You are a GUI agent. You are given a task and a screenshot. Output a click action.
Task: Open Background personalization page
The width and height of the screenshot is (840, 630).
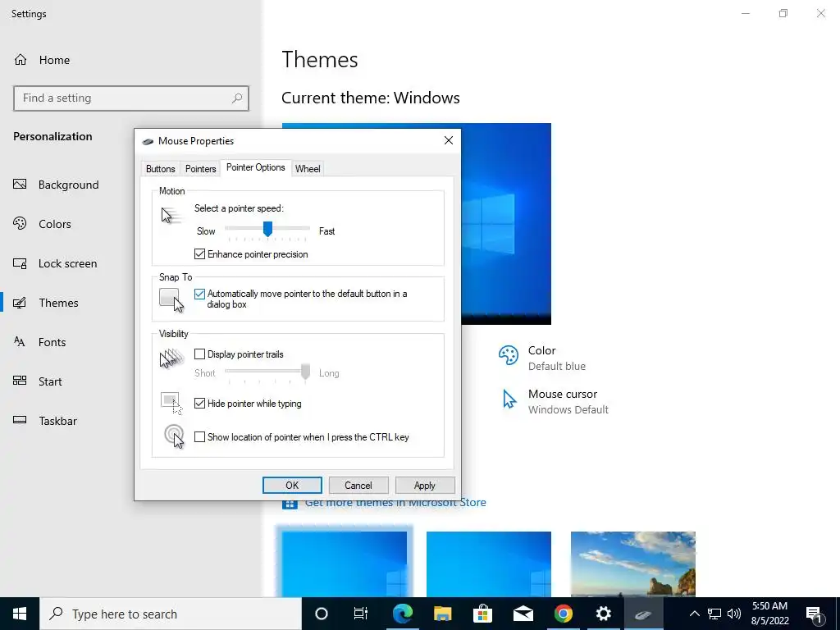pyautogui.click(x=57, y=185)
